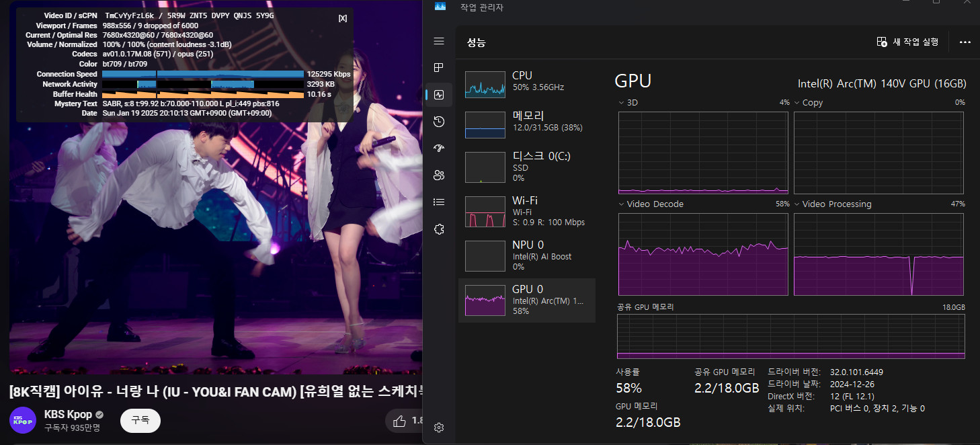Click the more options ellipsis button

click(x=965, y=42)
